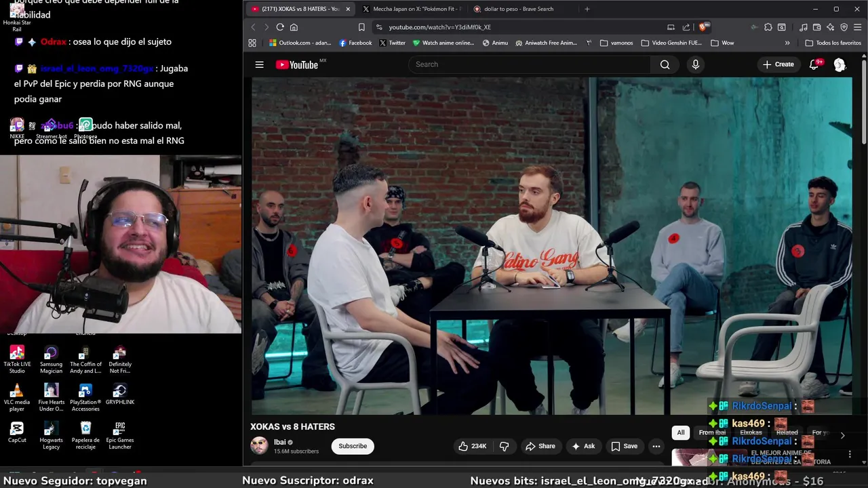Screen dimensions: 868x488
Task: Open Brave main hamburger menu
Action: tap(858, 27)
